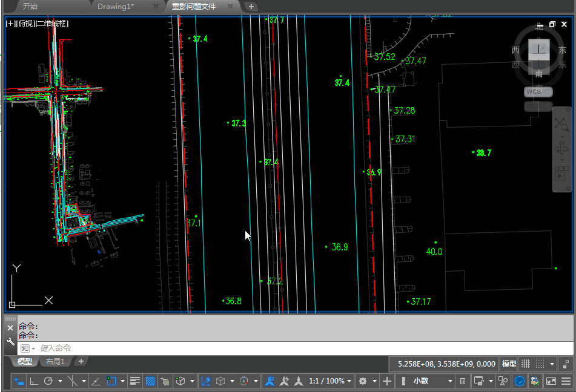576x392 pixels.
Task: Toggle Clean Screen full-view icon
Action: pos(551,381)
